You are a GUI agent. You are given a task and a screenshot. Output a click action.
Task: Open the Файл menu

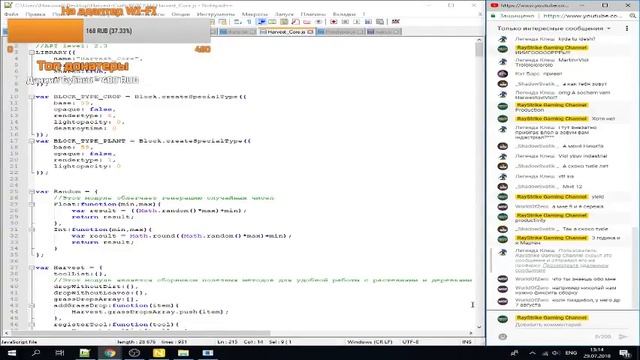click(11, 14)
